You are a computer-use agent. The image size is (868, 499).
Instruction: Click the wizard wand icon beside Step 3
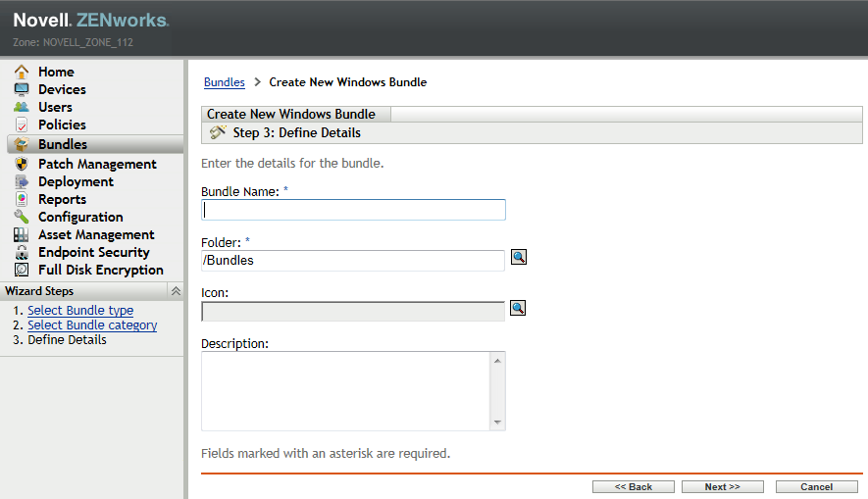pyautogui.click(x=218, y=132)
